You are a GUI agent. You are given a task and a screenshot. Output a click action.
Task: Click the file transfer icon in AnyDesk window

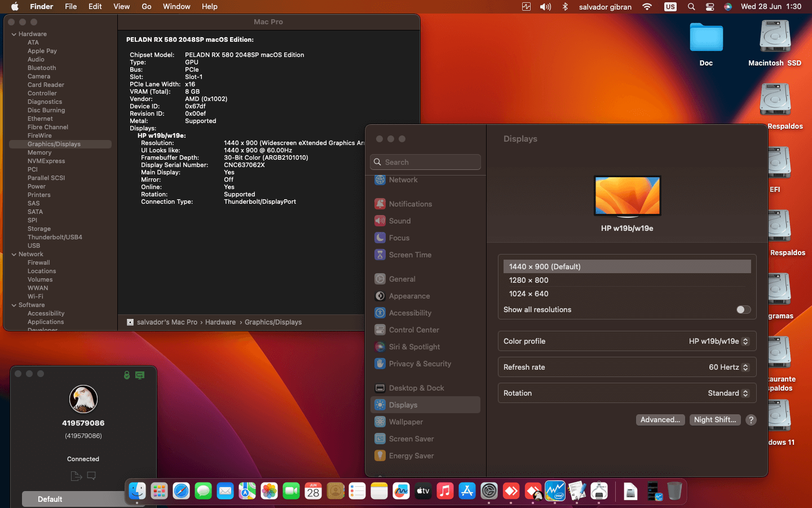[76, 476]
